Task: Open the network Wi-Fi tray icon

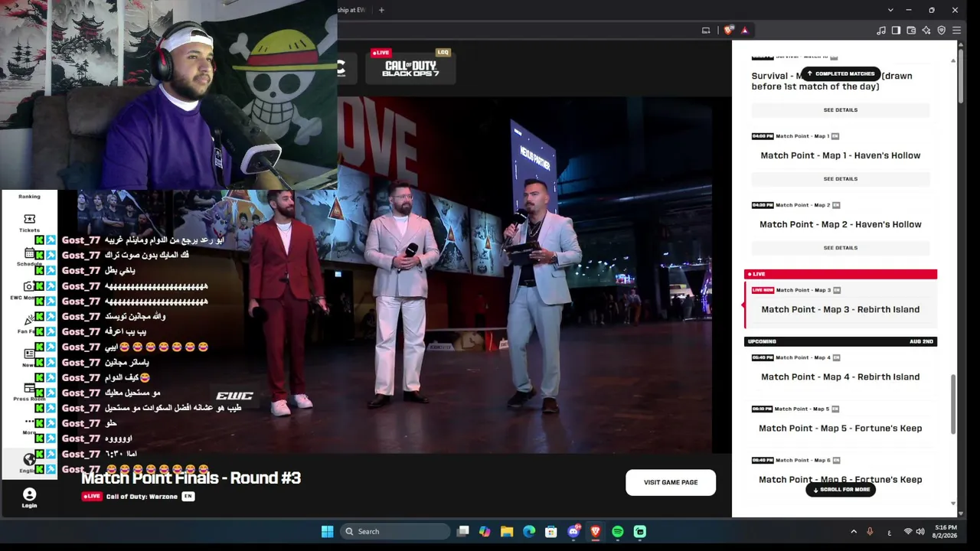Action: point(908,532)
